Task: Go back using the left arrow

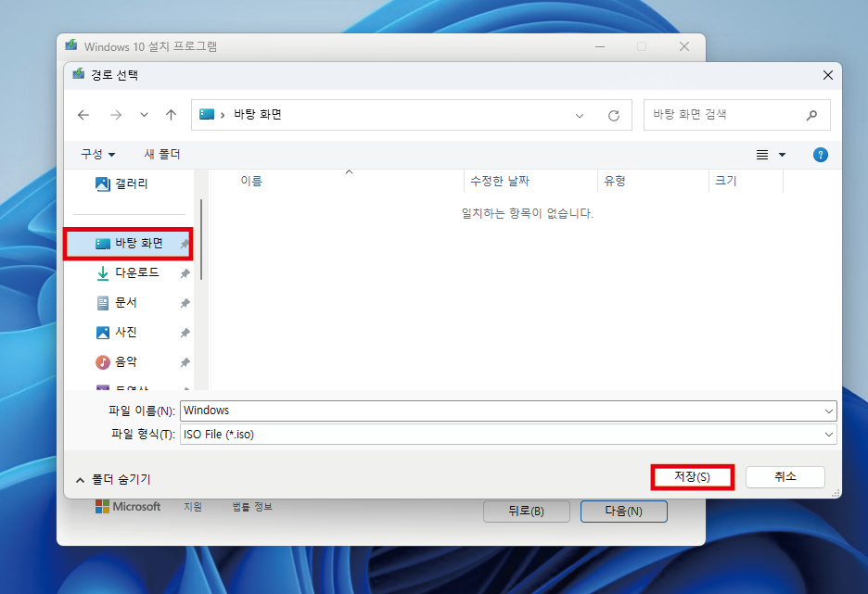Action: (83, 115)
